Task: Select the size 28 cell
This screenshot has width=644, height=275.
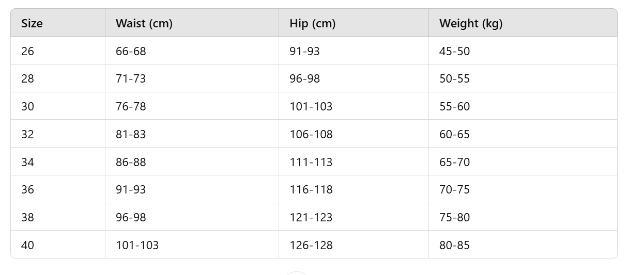Action: pos(58,78)
